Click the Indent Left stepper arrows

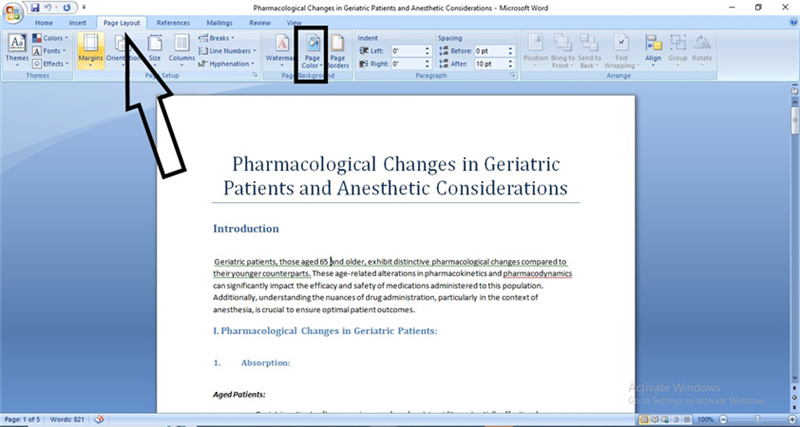coord(428,51)
